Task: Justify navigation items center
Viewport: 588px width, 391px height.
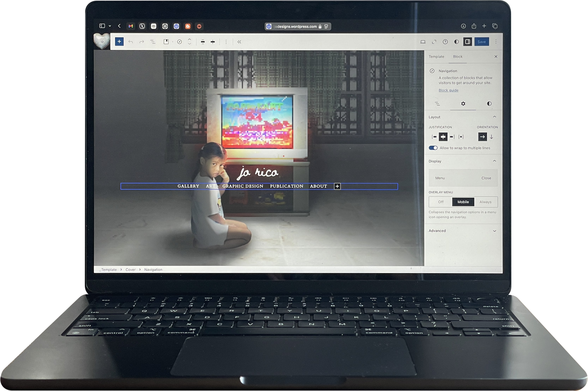Action: click(x=443, y=137)
